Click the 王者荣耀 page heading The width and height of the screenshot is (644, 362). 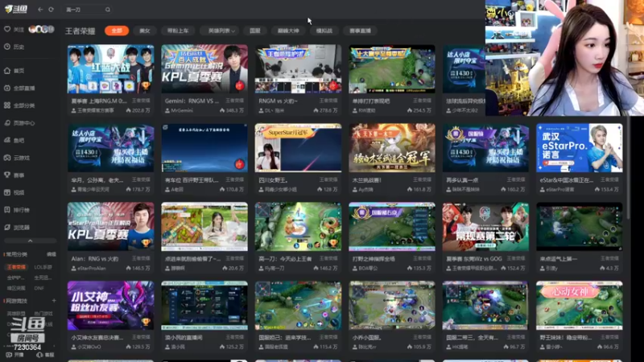pyautogui.click(x=80, y=31)
